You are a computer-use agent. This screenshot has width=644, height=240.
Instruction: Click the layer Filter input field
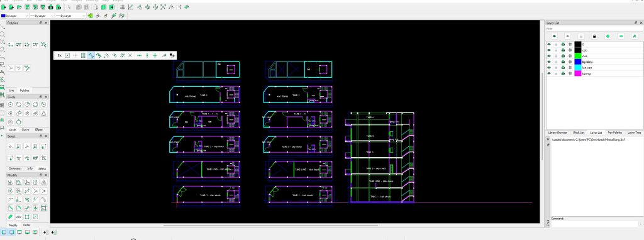click(594, 29)
